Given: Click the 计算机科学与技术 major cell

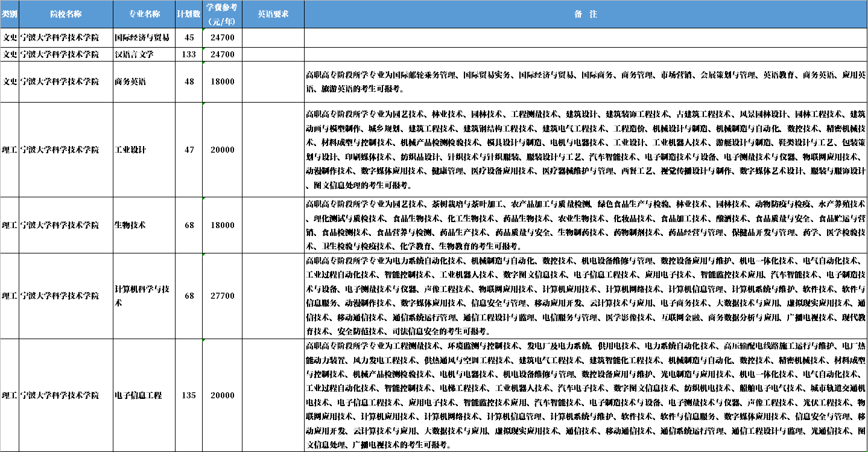Looking at the screenshot, I should 145,296.
